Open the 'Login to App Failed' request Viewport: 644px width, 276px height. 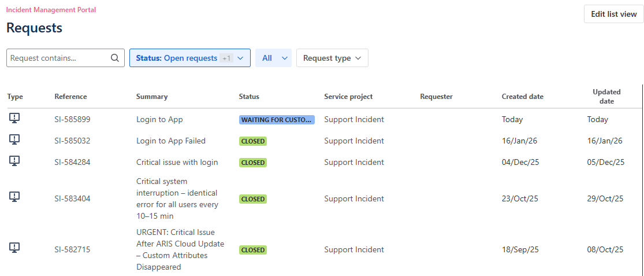coord(170,141)
